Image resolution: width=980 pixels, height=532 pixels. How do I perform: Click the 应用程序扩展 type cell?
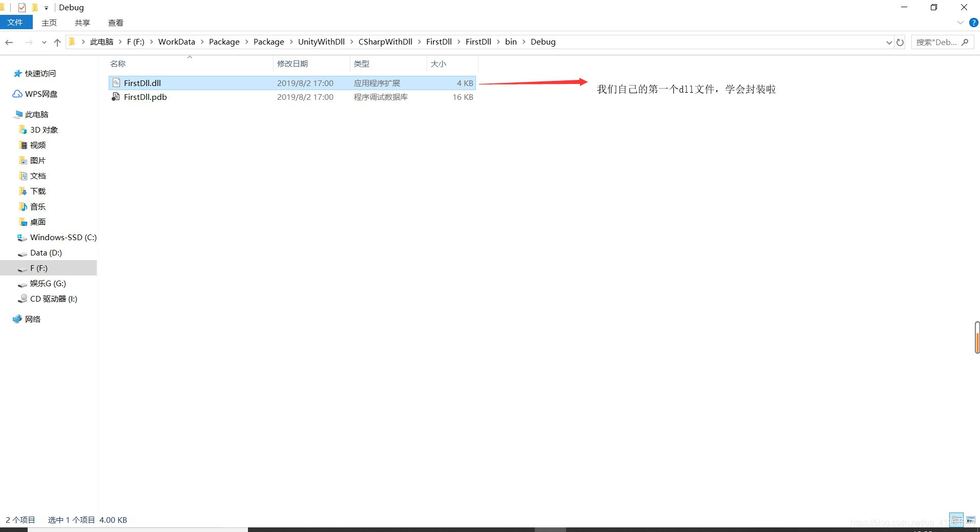pos(377,83)
